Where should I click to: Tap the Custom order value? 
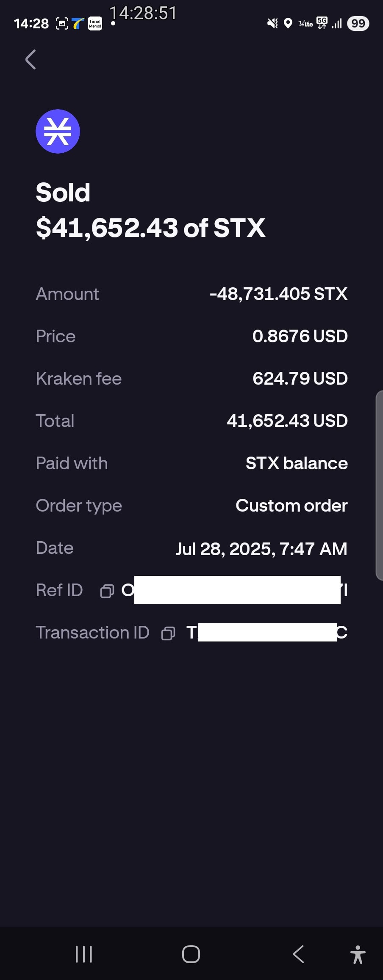[x=291, y=506]
